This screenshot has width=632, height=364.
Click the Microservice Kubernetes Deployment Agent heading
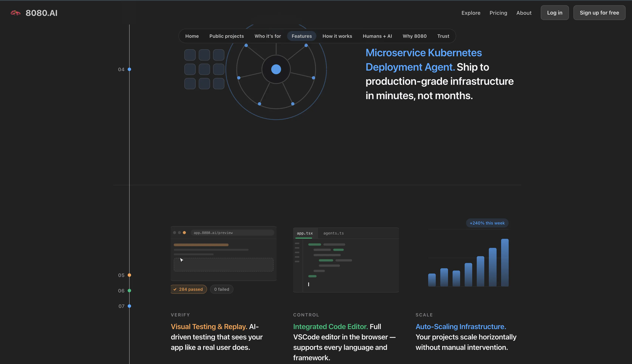pos(424,60)
